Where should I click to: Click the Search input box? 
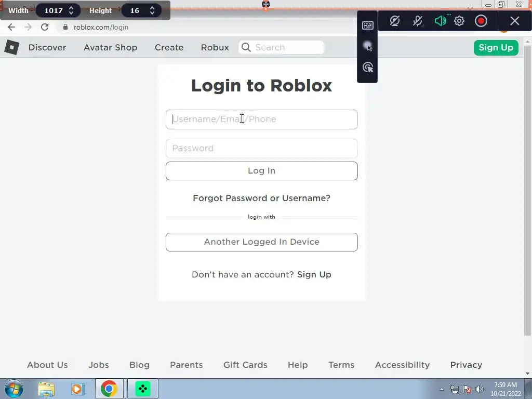coord(282,47)
